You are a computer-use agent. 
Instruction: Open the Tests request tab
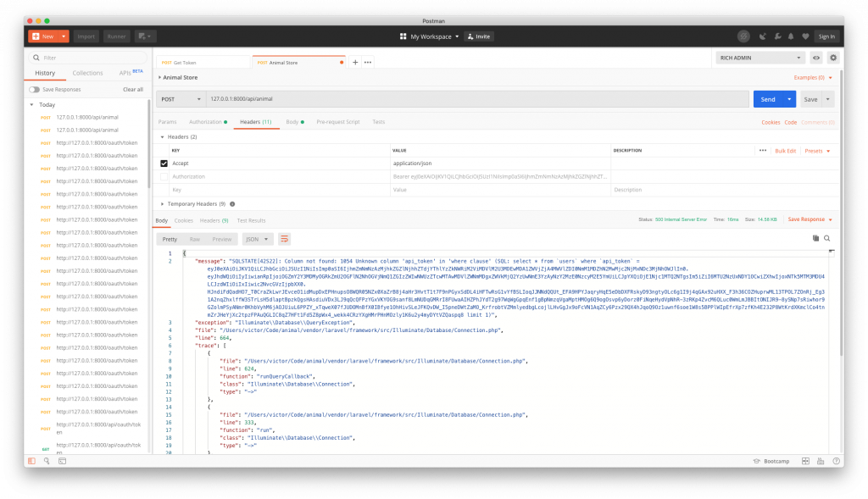point(379,122)
